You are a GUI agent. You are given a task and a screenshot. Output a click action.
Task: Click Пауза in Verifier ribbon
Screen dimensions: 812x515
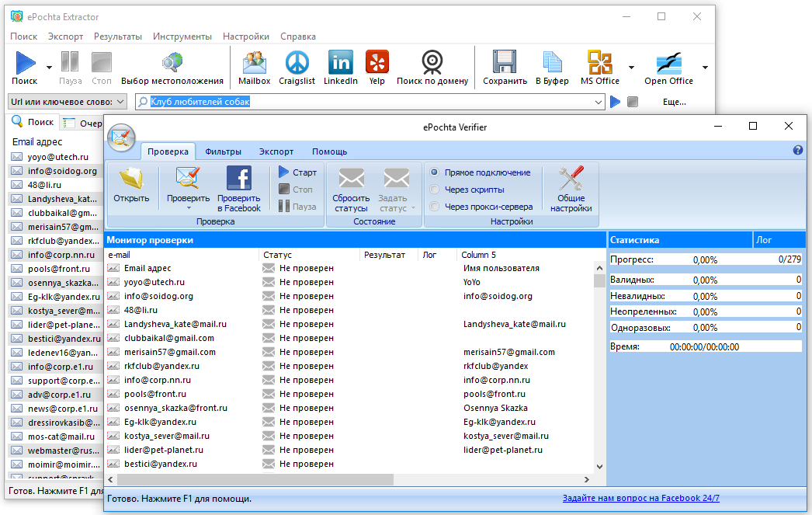(297, 206)
